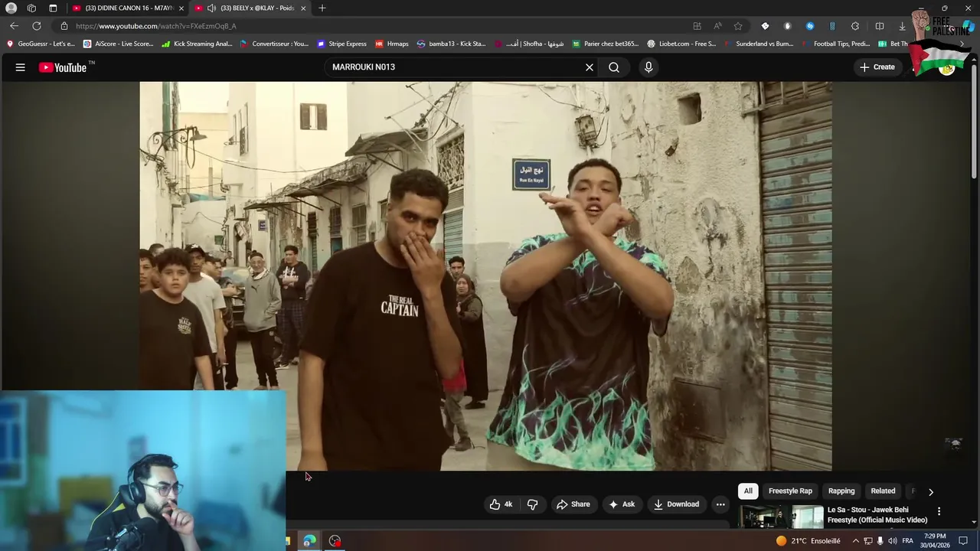Select the Rapping filter chip
980x551 pixels.
pyautogui.click(x=841, y=491)
